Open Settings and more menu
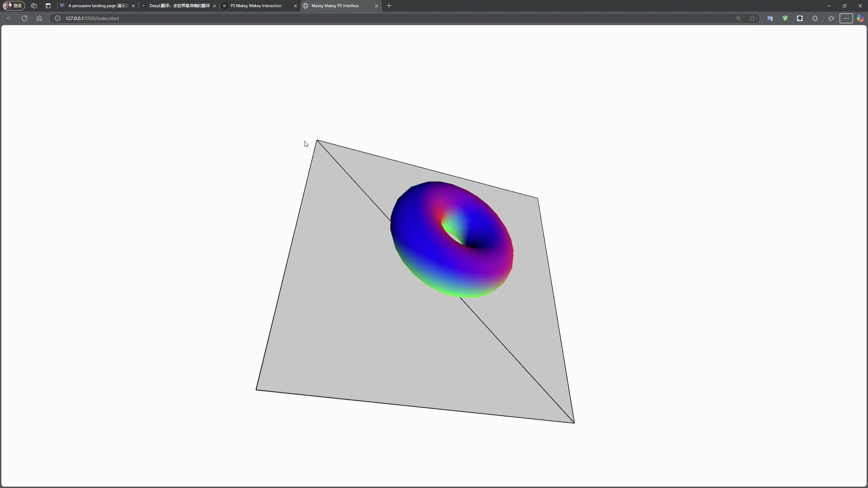This screenshot has height=488, width=868. [x=846, y=18]
